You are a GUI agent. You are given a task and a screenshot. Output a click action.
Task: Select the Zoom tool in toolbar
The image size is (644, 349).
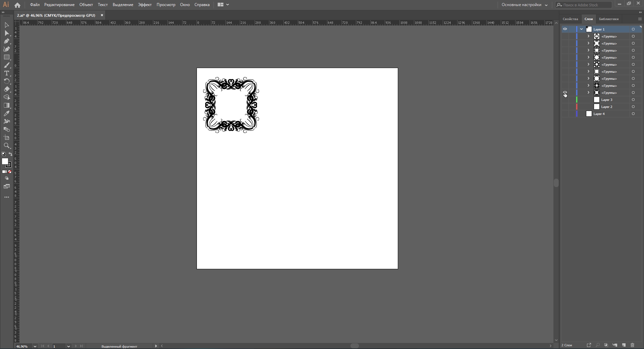pyautogui.click(x=6, y=146)
